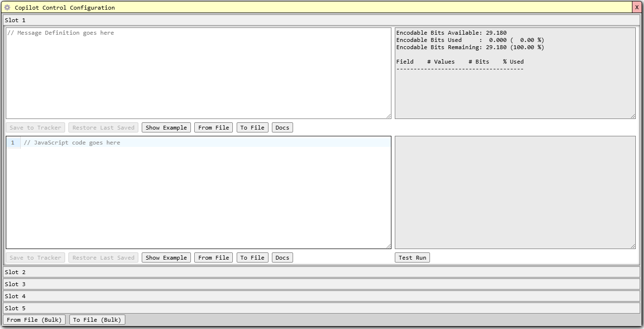The width and height of the screenshot is (644, 329).
Task: Load JavaScript code using From File
Action: [x=214, y=258]
